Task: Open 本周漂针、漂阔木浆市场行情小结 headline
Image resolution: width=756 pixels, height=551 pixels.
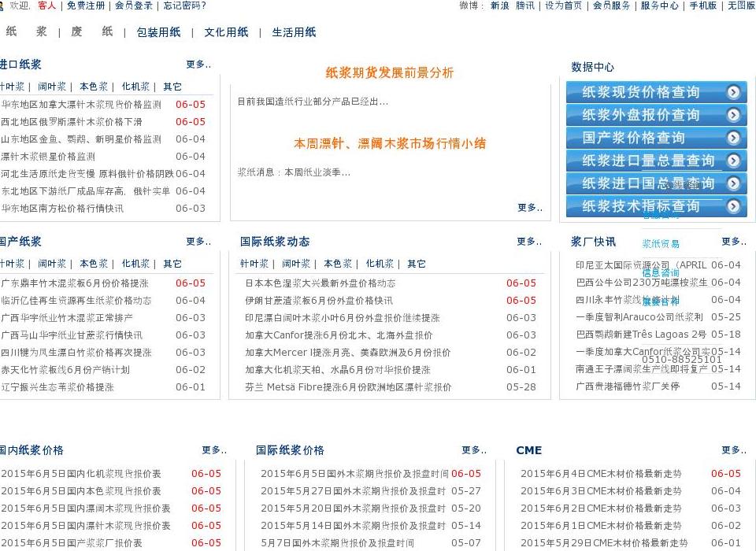Action: click(390, 143)
